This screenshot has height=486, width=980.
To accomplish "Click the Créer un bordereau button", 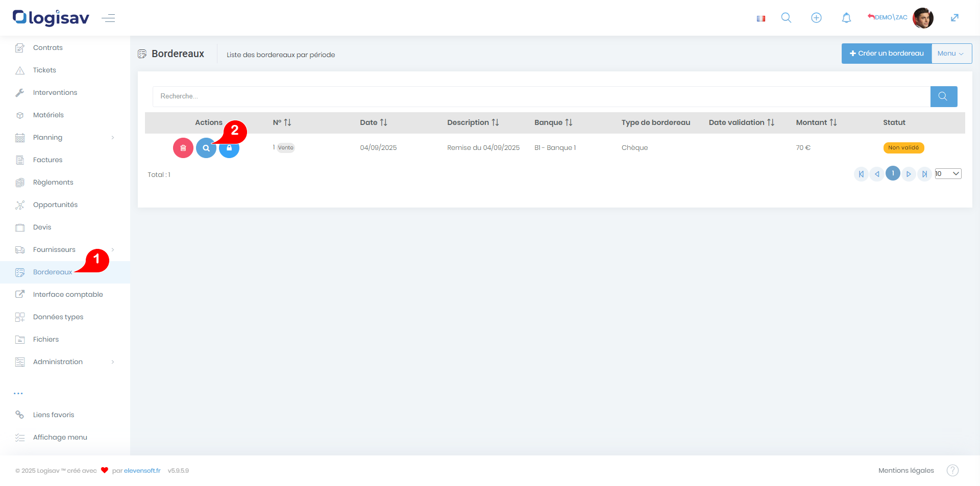I will coord(887,54).
